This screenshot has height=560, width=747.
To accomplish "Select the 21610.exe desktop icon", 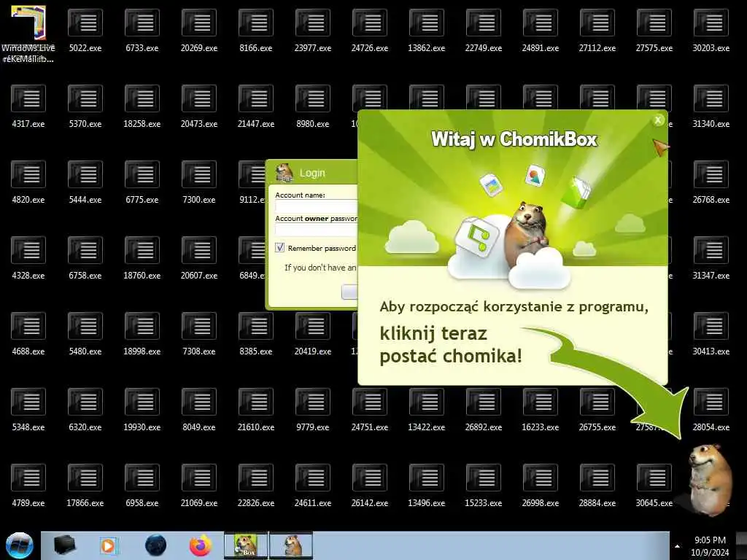I will tap(256, 410).
